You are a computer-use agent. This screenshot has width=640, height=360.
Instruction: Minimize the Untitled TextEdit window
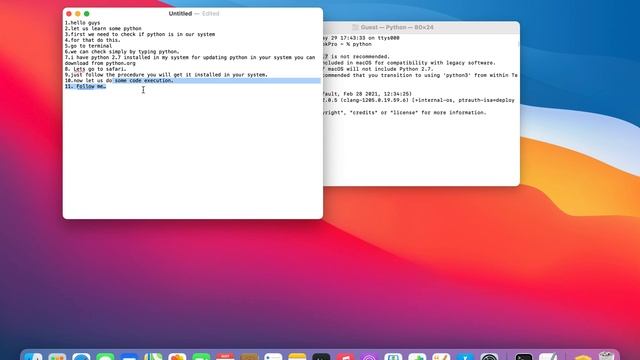[78, 13]
